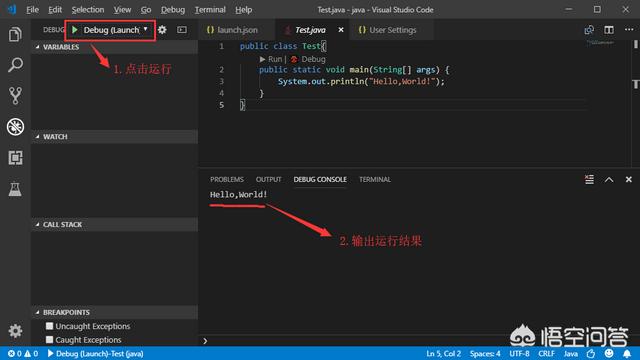The image size is (640, 360).
Task: Maximize the bottom panel
Action: point(609,179)
